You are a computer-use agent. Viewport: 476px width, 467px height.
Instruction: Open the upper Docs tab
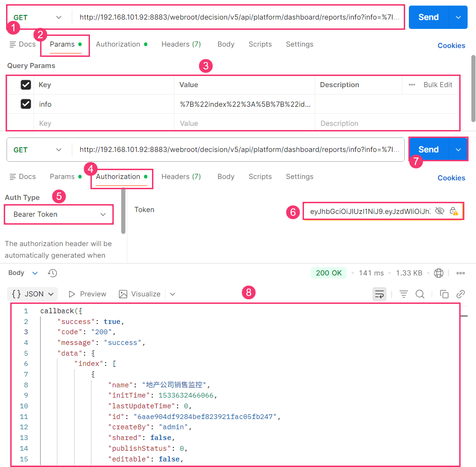23,44
